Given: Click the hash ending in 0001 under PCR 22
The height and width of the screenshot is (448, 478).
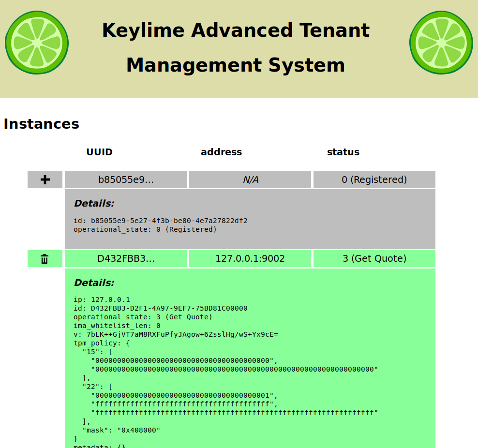Looking at the screenshot, I should click(184, 396).
